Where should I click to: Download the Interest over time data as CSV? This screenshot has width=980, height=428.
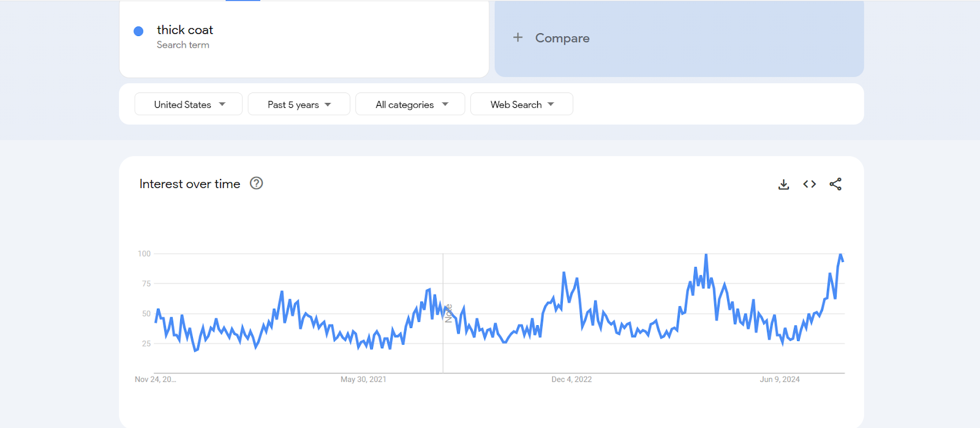(x=783, y=184)
